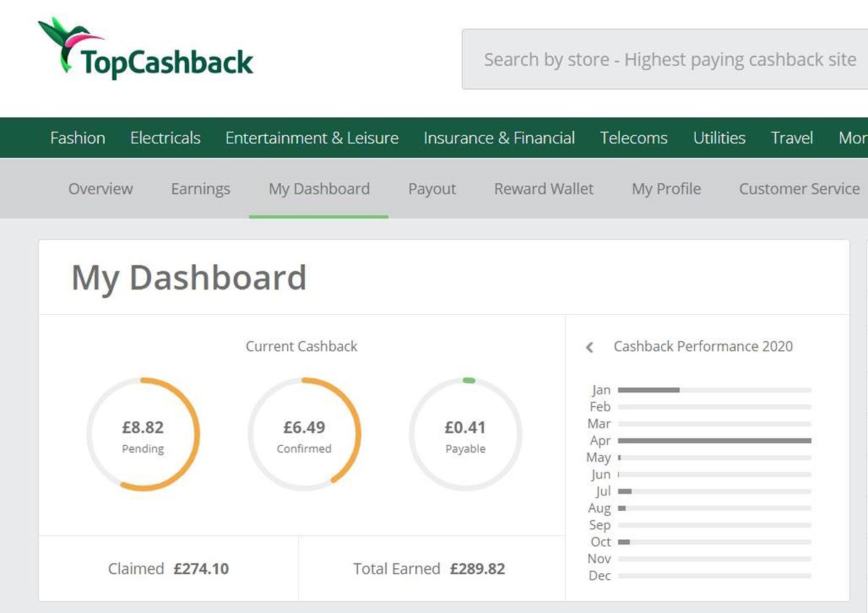Click the TopCashback hummingbird logo

(x=145, y=49)
